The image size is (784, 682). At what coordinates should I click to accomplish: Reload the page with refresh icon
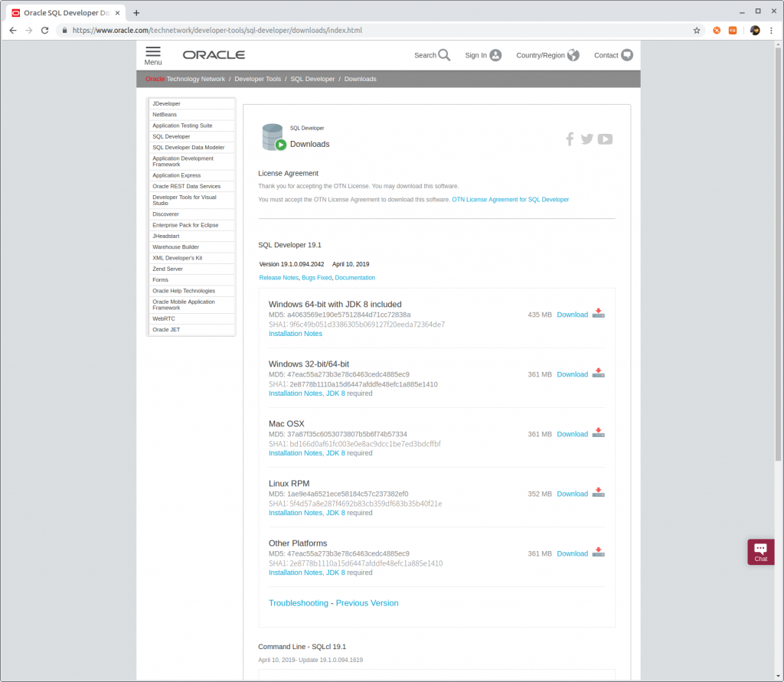[45, 31]
